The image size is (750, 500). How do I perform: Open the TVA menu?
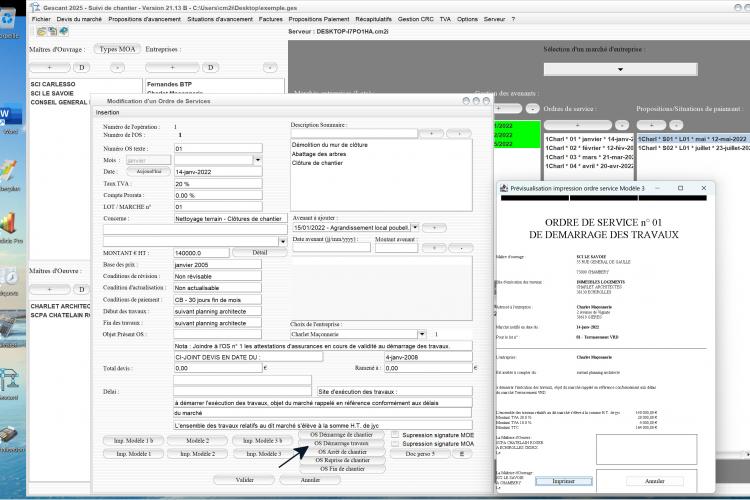[445, 19]
